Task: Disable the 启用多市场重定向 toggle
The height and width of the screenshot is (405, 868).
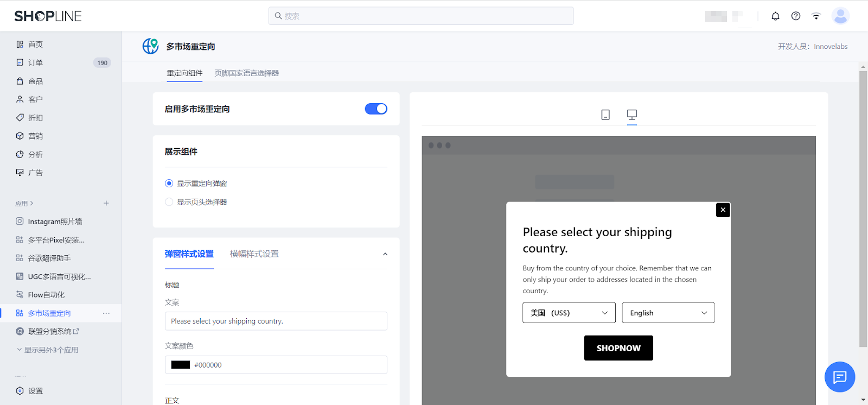Action: click(x=376, y=109)
